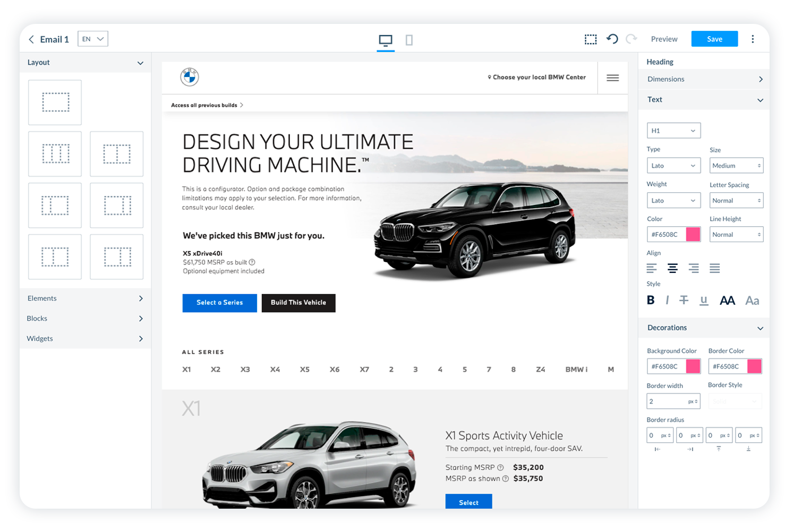
Task: Click the Border Color pink swatch
Action: 754,366
